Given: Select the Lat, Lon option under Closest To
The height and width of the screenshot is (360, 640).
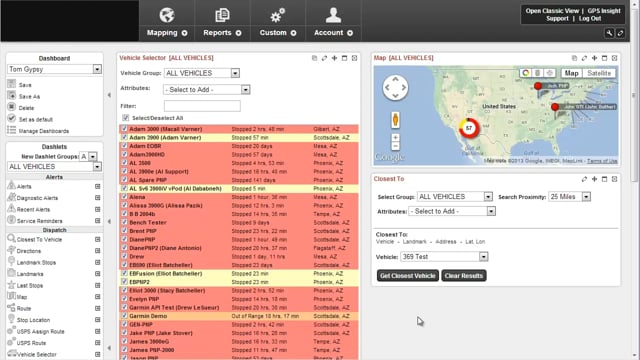Looking at the screenshot, I should tap(475, 242).
